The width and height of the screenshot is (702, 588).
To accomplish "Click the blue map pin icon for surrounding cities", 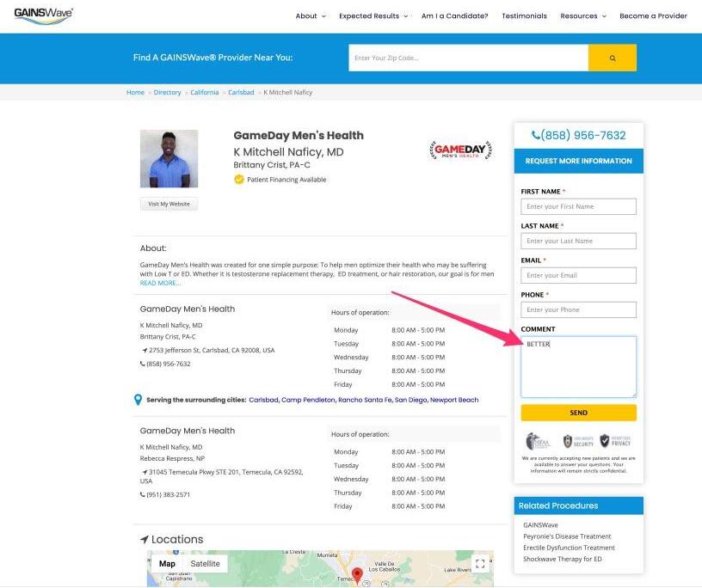I will click(138, 400).
